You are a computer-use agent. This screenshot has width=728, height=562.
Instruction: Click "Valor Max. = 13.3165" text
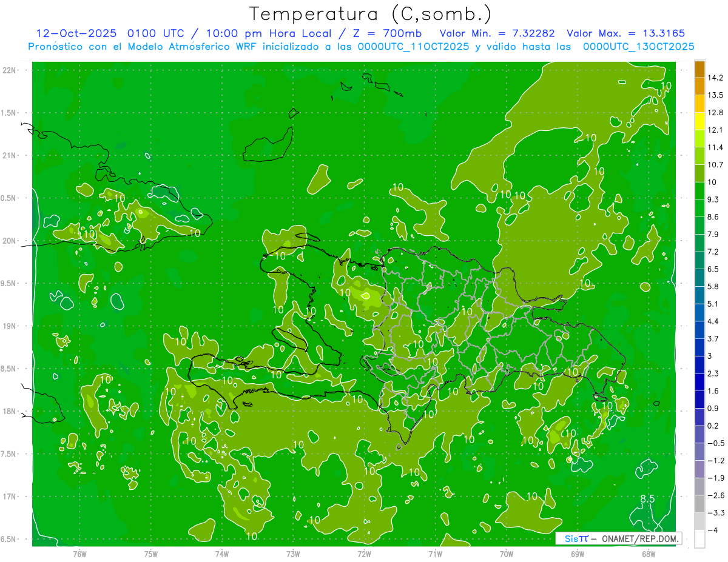[x=626, y=33]
